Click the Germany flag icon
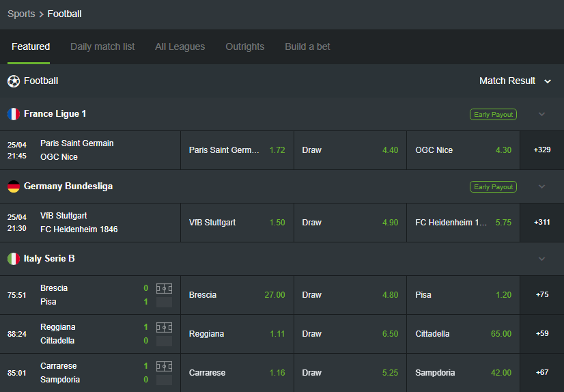 coord(13,186)
